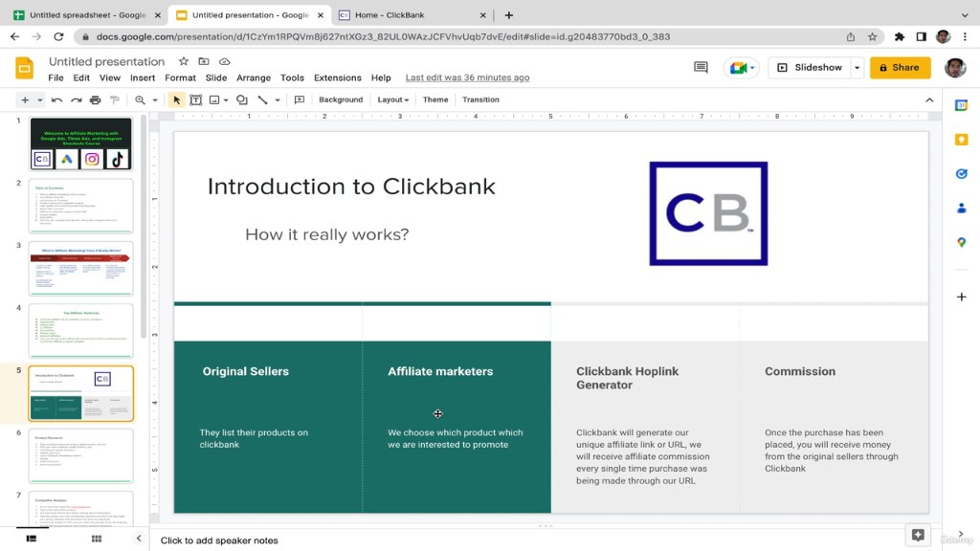Select slide 3 thumbnail
Viewport: 980px width, 551px height.
[80, 269]
